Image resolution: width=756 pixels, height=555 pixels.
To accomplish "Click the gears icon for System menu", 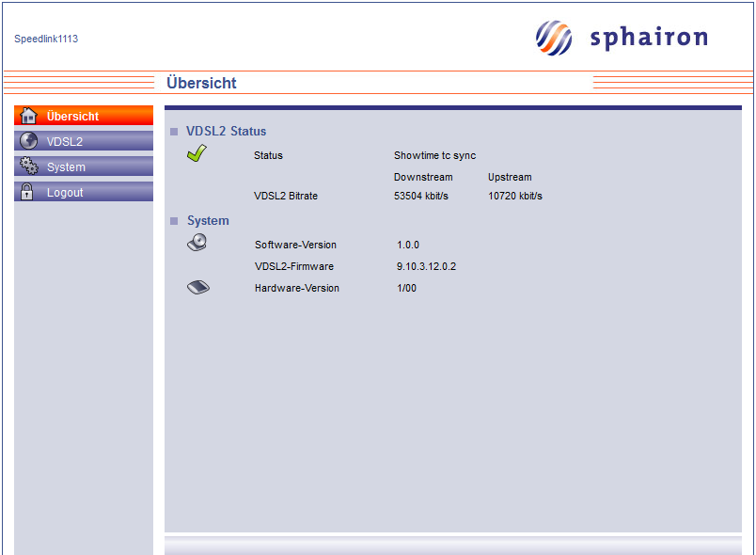I will click(28, 166).
